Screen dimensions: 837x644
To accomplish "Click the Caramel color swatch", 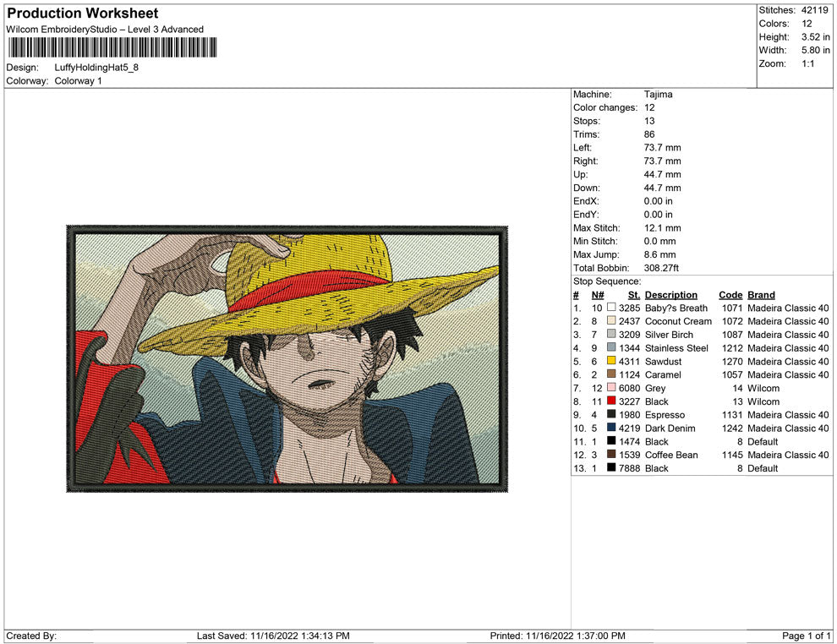I will 611,374.
